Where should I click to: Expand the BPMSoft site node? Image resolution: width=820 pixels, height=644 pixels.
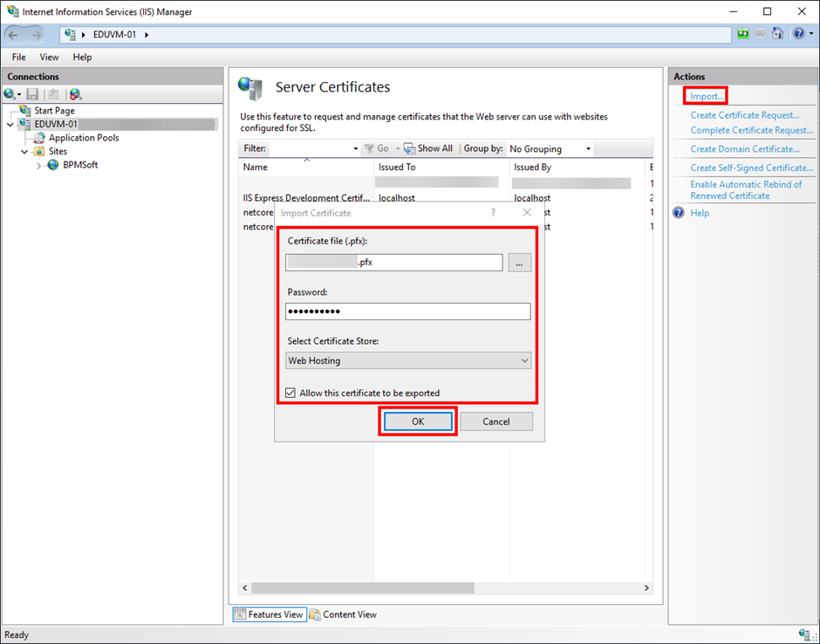pyautogui.click(x=38, y=165)
